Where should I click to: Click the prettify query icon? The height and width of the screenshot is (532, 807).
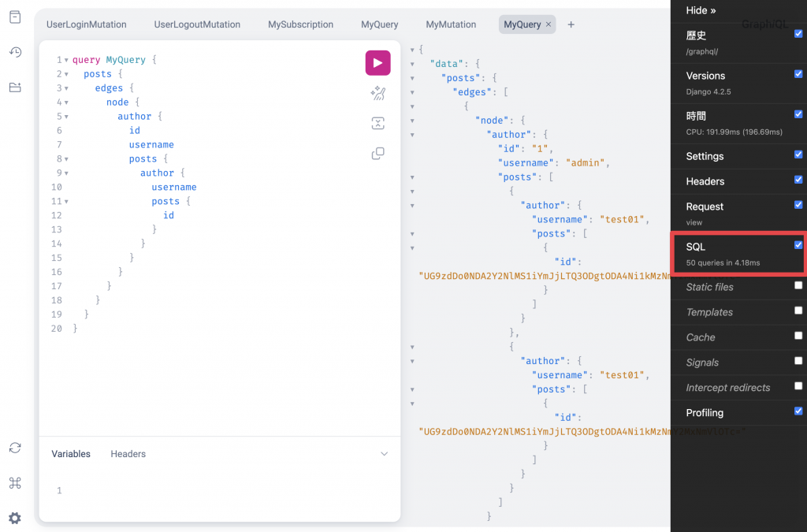[x=377, y=94]
